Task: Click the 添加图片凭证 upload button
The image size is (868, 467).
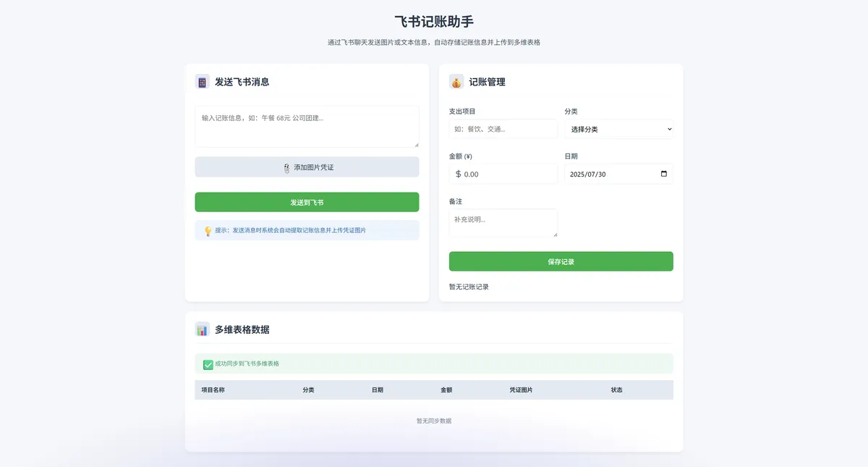Action: coord(307,167)
